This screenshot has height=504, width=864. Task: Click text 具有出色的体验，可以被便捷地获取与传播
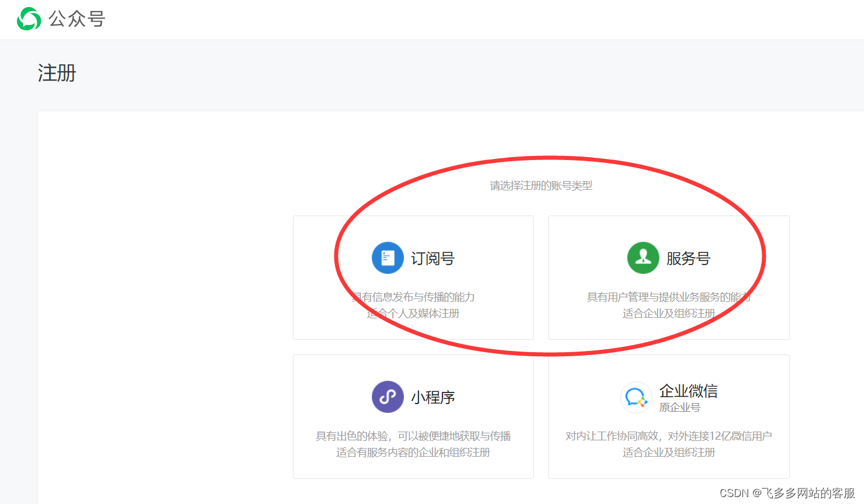tap(413, 436)
